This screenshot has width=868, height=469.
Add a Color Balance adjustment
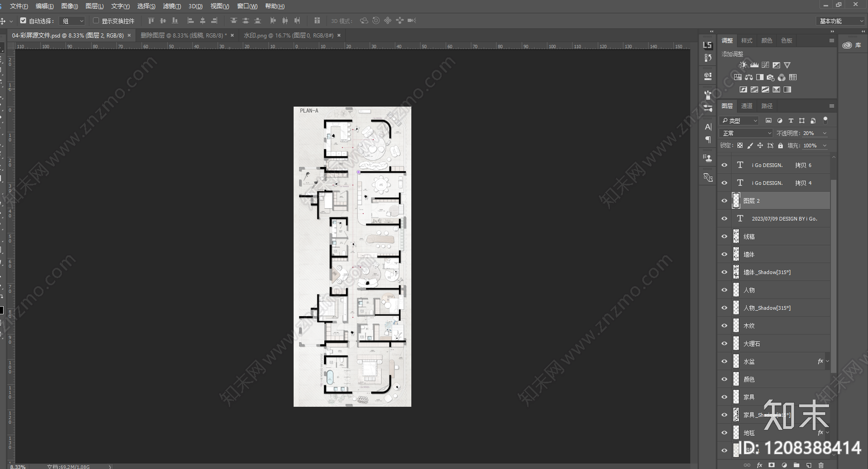pyautogui.click(x=749, y=78)
